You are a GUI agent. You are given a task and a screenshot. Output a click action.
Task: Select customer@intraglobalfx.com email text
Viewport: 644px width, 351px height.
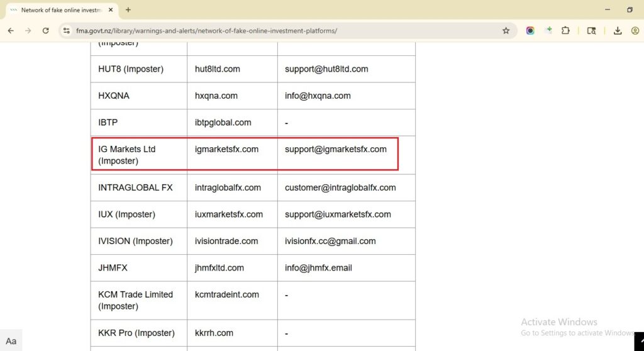pyautogui.click(x=340, y=187)
